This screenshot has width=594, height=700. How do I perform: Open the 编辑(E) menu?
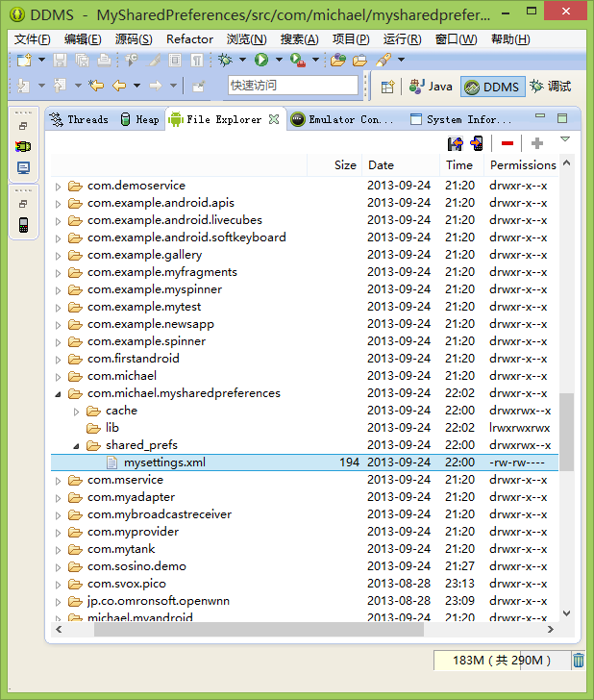83,39
